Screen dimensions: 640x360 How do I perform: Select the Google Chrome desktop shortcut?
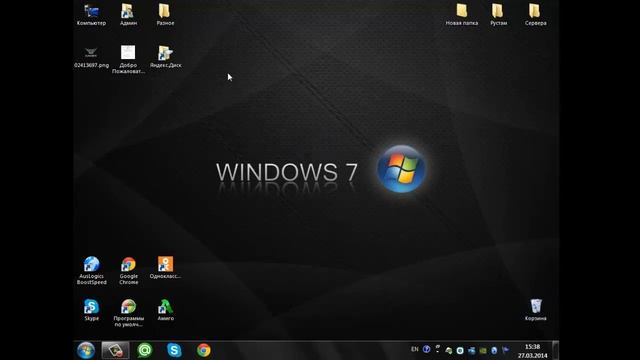[129, 270]
